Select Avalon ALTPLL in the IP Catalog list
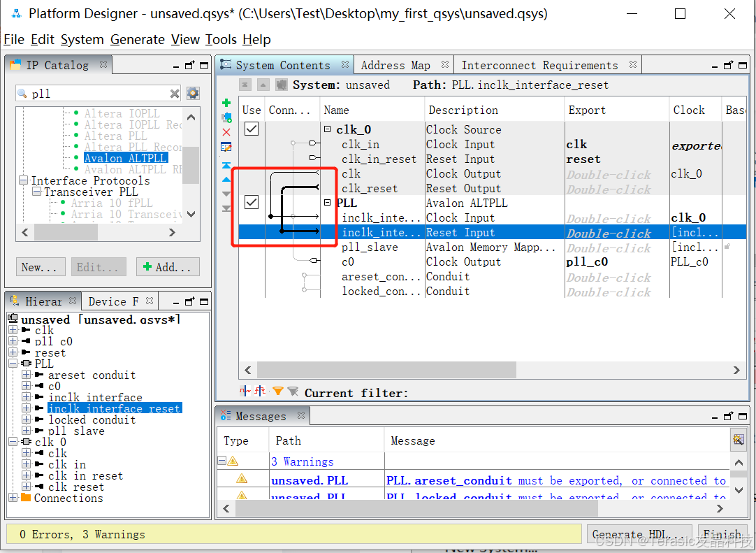Image resolution: width=756 pixels, height=553 pixels. (125, 158)
